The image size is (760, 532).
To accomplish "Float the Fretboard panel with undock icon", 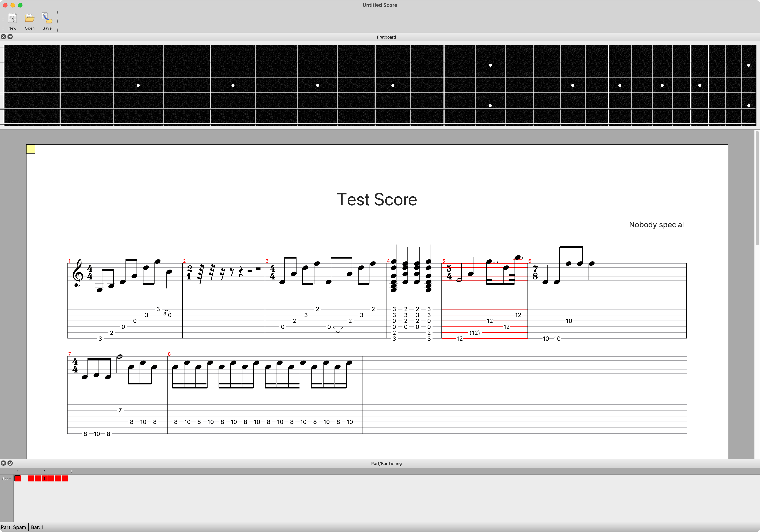I will click(10, 37).
